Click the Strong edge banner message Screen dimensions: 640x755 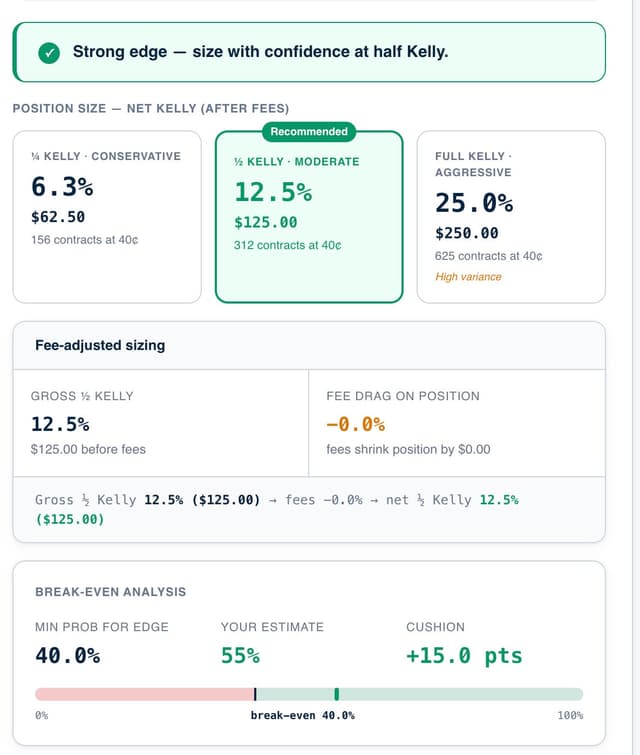(x=260, y=52)
